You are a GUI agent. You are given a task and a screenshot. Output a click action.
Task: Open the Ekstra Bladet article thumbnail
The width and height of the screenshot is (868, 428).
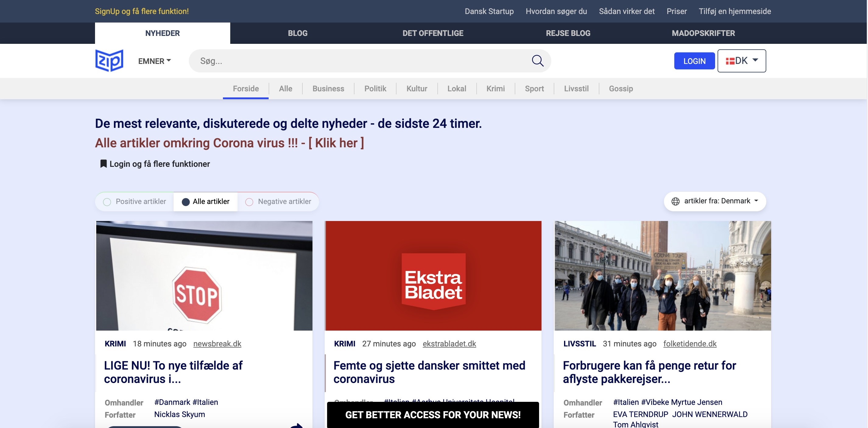point(433,275)
